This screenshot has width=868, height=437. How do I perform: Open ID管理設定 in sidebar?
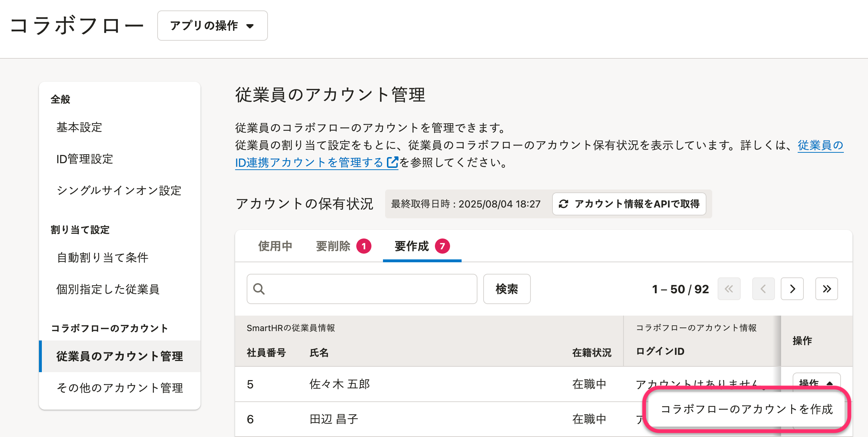click(85, 159)
